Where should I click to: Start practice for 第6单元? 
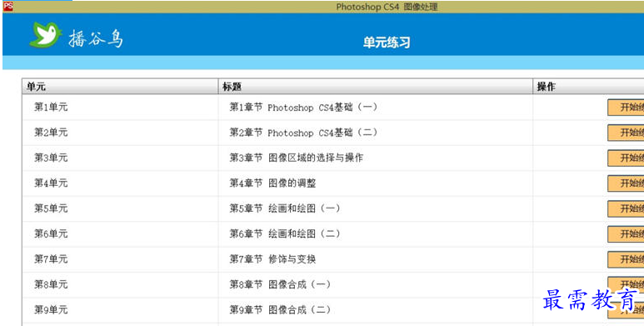click(626, 234)
